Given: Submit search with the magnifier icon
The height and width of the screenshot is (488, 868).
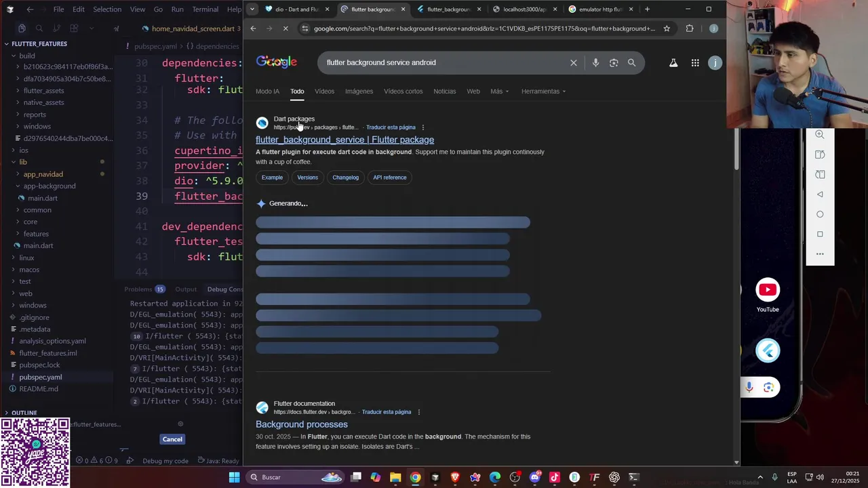Looking at the screenshot, I should [x=631, y=62].
